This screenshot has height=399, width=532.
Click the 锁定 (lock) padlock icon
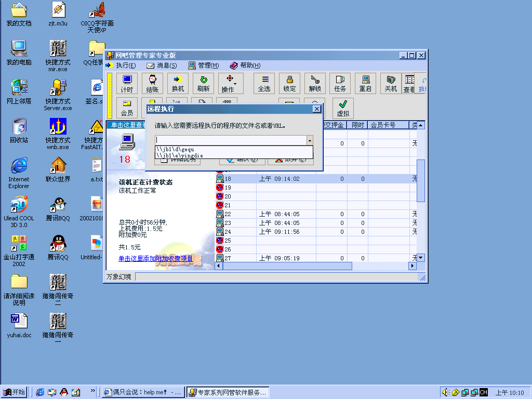(x=289, y=83)
